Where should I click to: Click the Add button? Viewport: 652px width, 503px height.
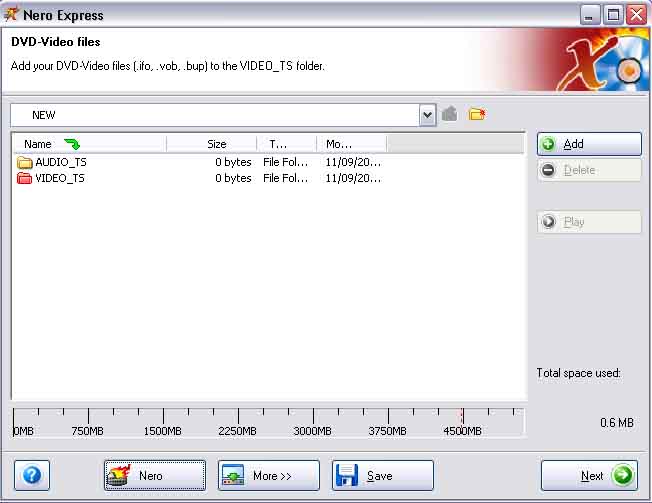pyautogui.click(x=589, y=144)
